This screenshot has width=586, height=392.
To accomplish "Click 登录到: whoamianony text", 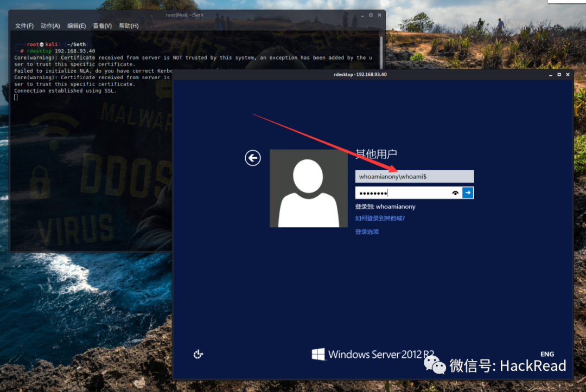I will tap(385, 207).
